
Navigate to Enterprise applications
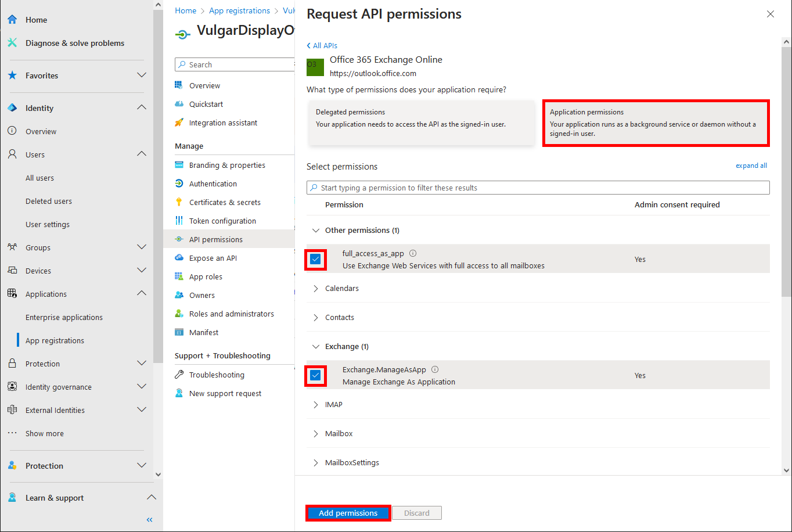[x=64, y=317]
